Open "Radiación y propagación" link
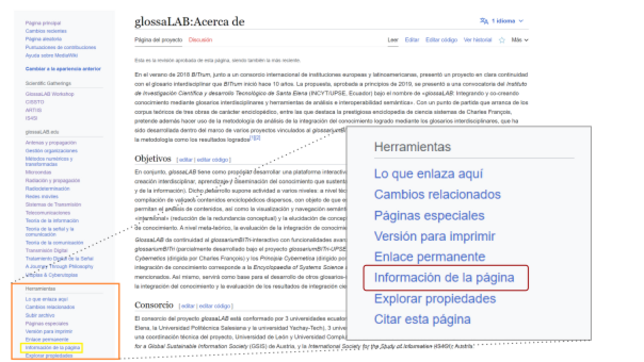644x362 pixels. (x=53, y=180)
